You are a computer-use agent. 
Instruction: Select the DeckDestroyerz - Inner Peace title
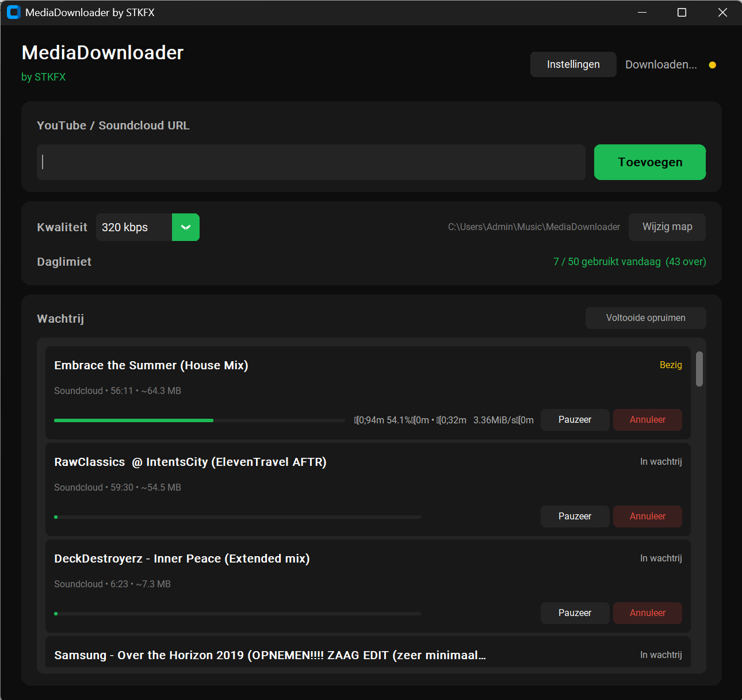182,559
